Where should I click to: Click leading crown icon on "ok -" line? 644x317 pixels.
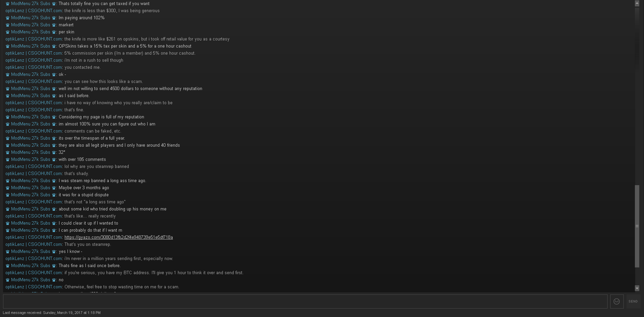(7, 75)
